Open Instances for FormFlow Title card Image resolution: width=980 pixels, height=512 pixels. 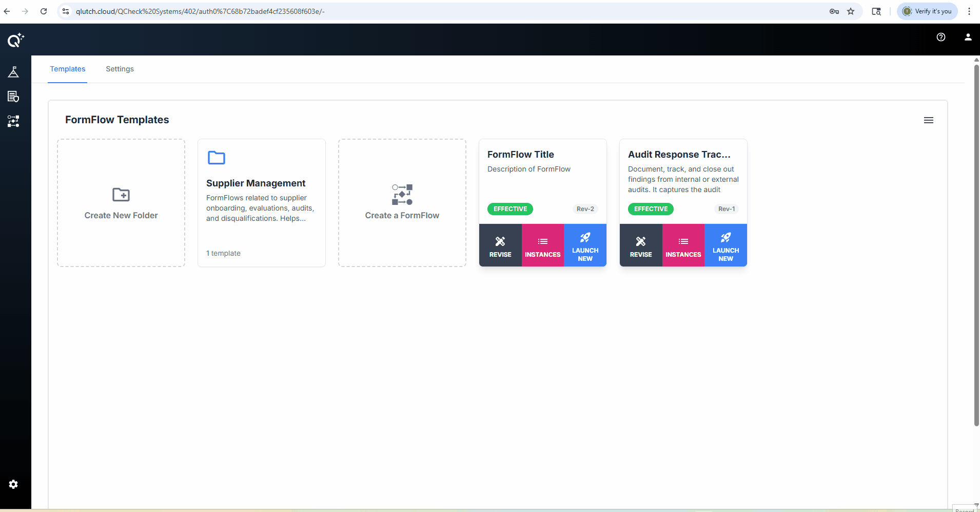point(543,245)
